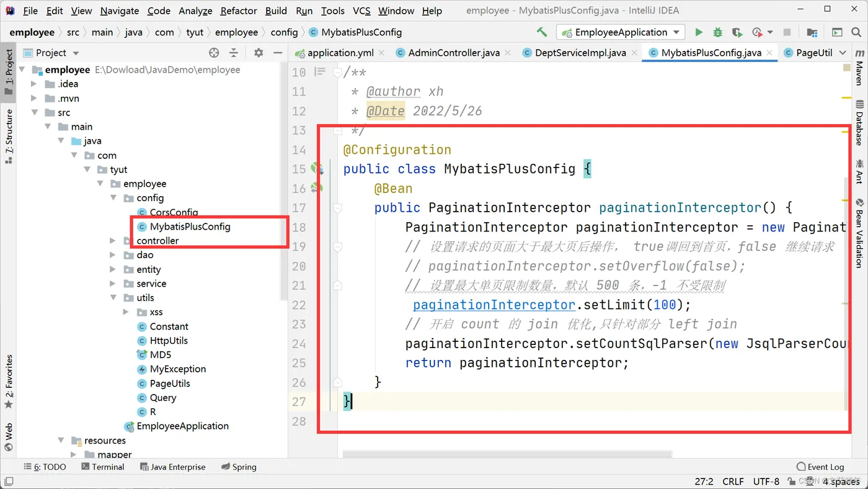The height and width of the screenshot is (489, 868).
Task: Toggle code folding at line 17 method
Action: coord(338,208)
